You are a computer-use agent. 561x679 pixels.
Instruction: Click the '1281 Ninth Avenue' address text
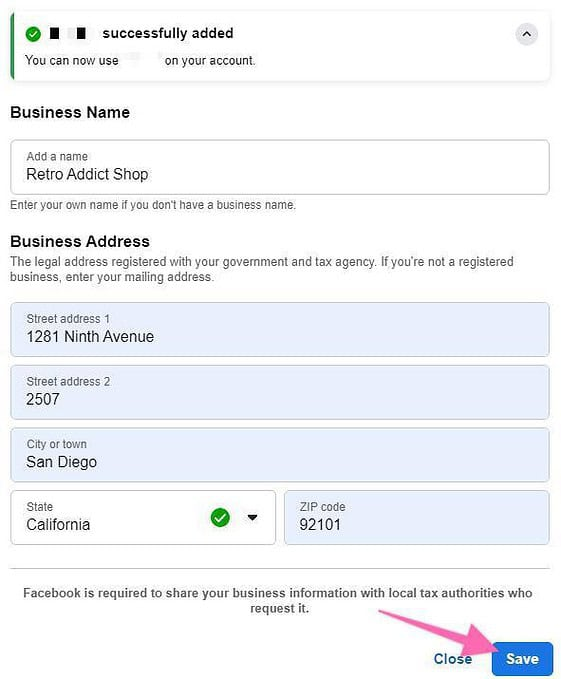click(90, 337)
